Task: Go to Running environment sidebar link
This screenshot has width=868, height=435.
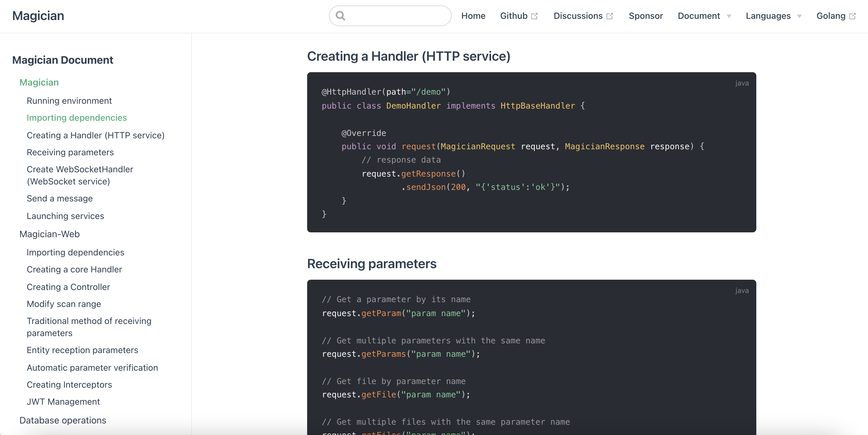Action: coord(69,101)
